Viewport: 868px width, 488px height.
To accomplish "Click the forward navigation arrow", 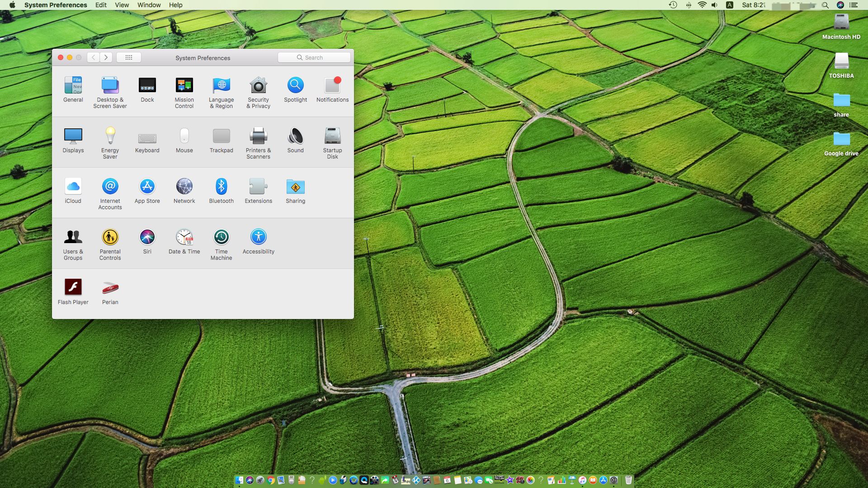I will coord(106,57).
